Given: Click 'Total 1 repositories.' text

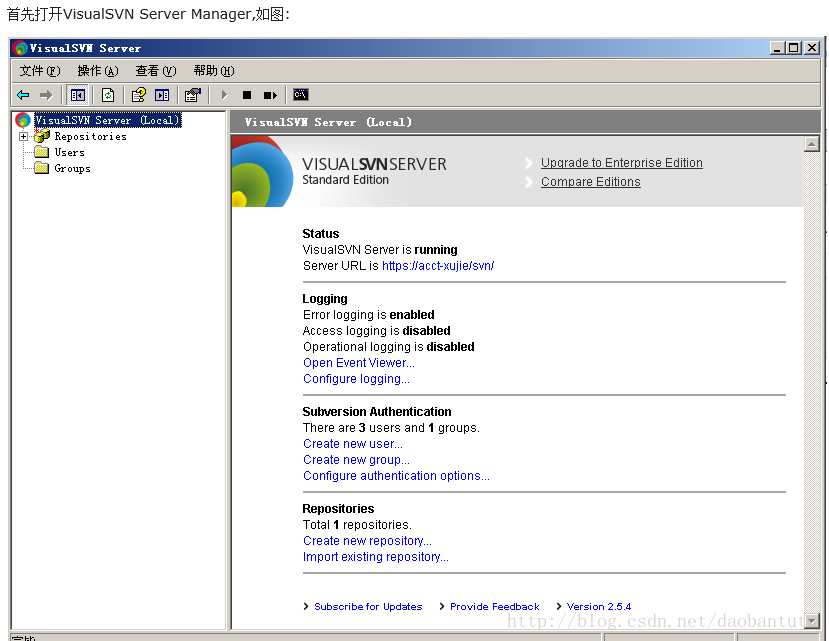Looking at the screenshot, I should coord(357,525).
